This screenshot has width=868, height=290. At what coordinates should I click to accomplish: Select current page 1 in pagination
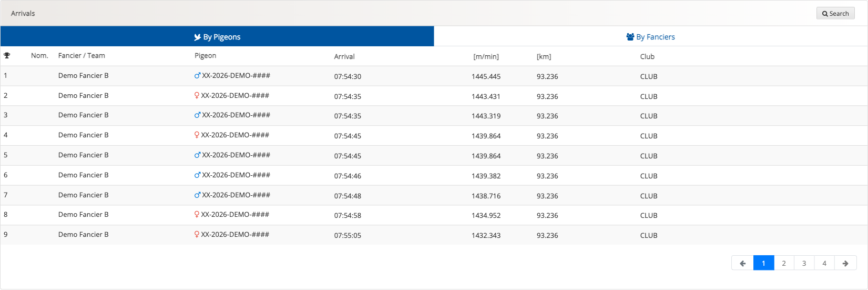point(763,263)
